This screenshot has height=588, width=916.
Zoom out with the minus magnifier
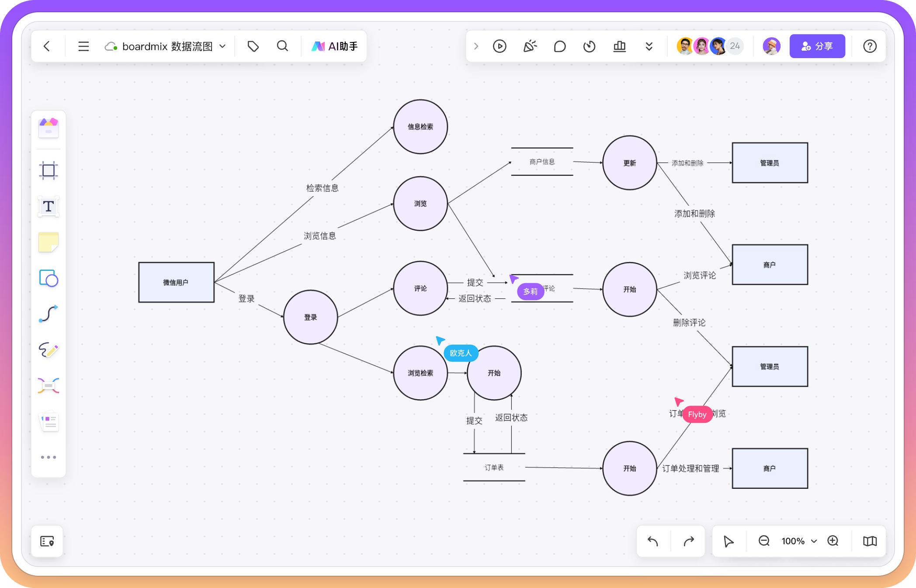click(764, 541)
